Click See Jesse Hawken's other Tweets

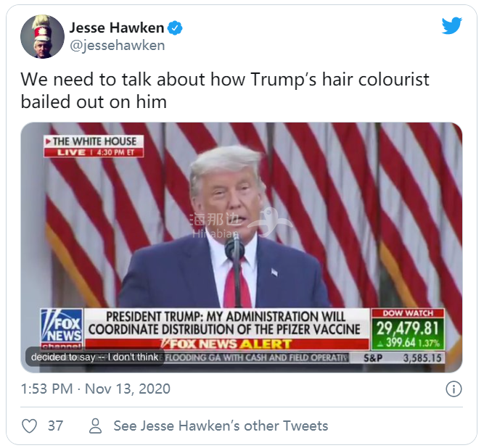point(221,426)
